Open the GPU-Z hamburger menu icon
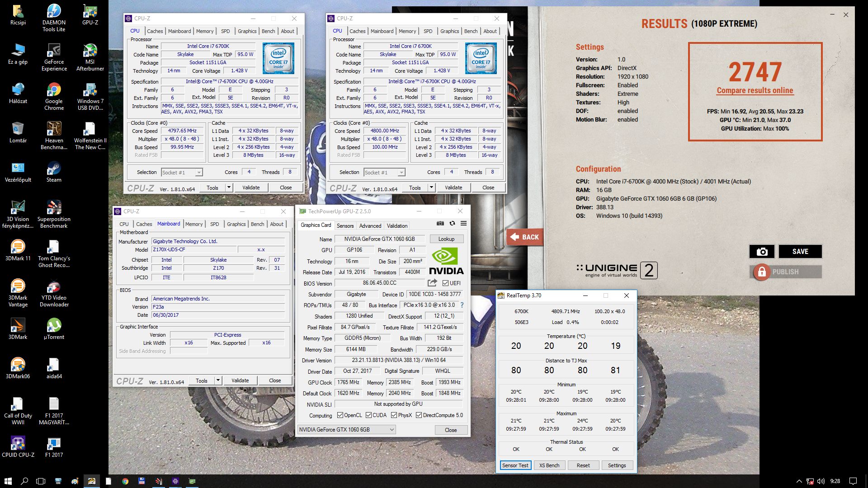Screen dimensions: 868x488 pyautogui.click(x=463, y=223)
